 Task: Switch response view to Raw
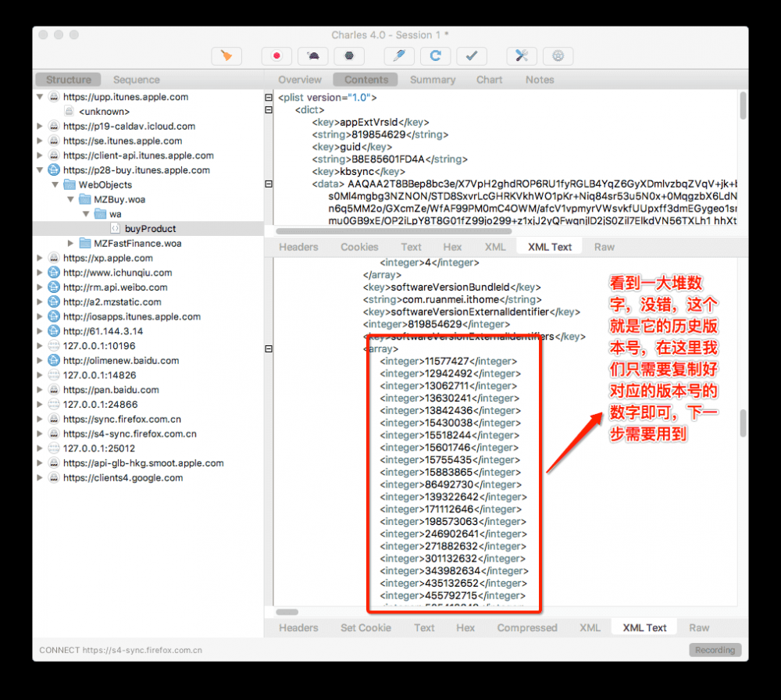[699, 627]
